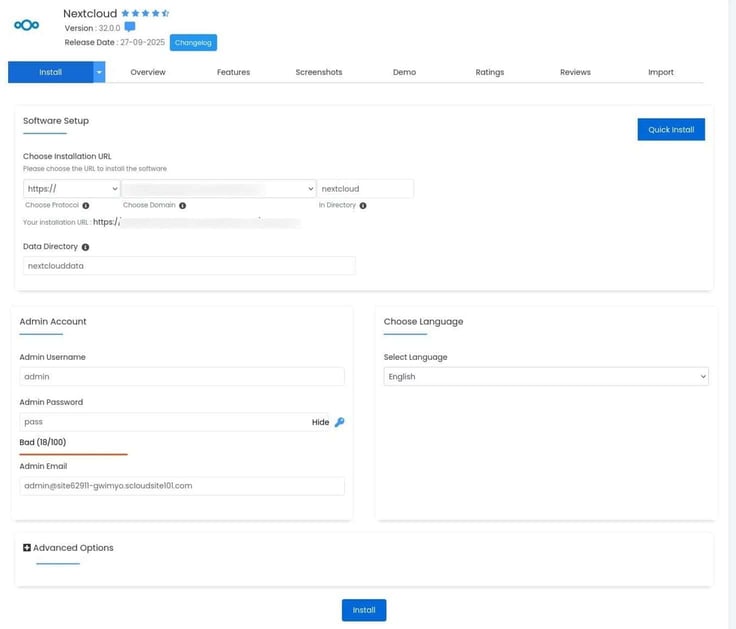Viewport: 736px width, 629px height.
Task: Generate a random password with the key icon
Action: pos(339,422)
